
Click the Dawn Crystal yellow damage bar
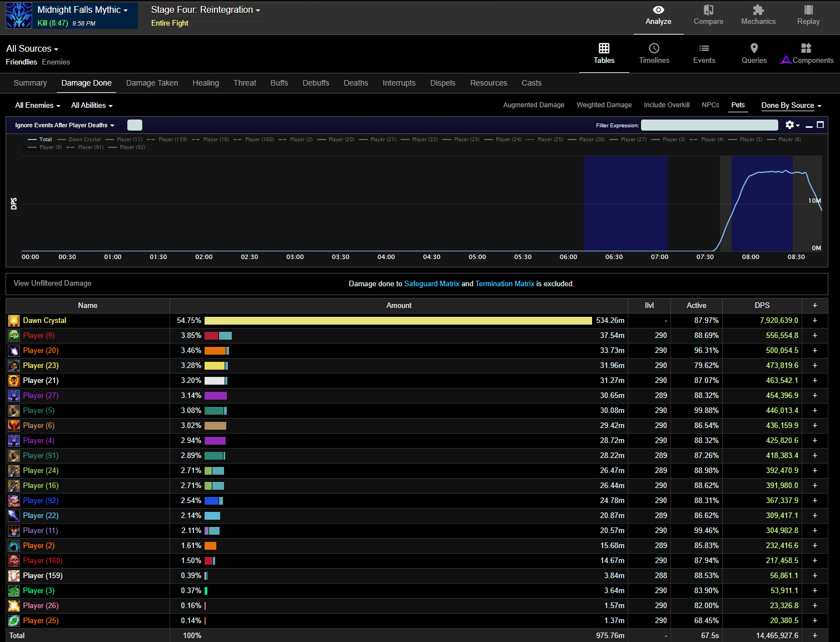tap(398, 321)
